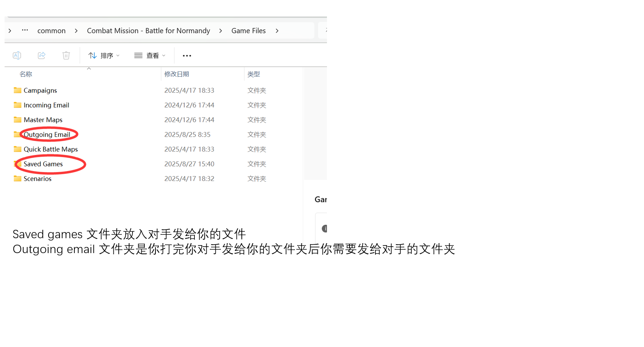
Task: Select the Master Maps folder icon
Action: (x=18, y=120)
